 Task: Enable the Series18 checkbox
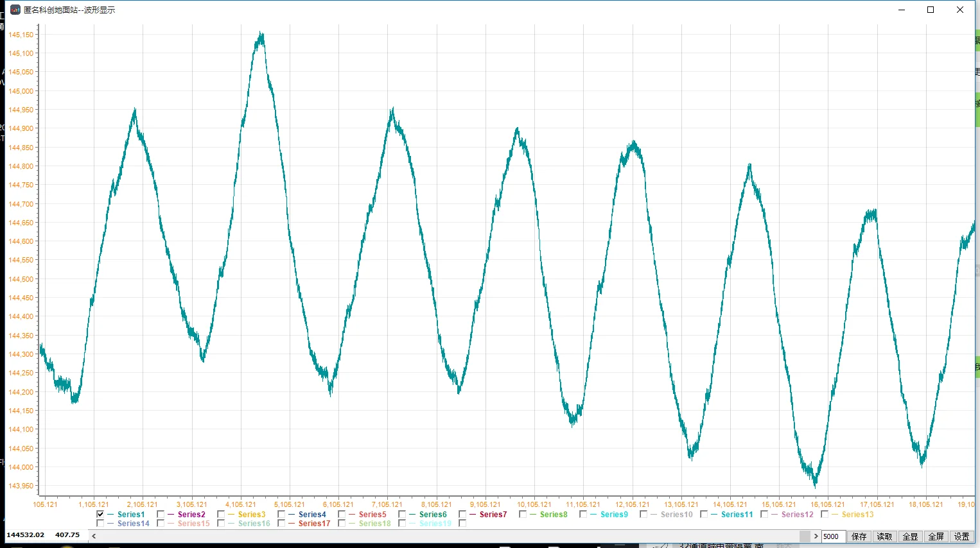(x=342, y=524)
